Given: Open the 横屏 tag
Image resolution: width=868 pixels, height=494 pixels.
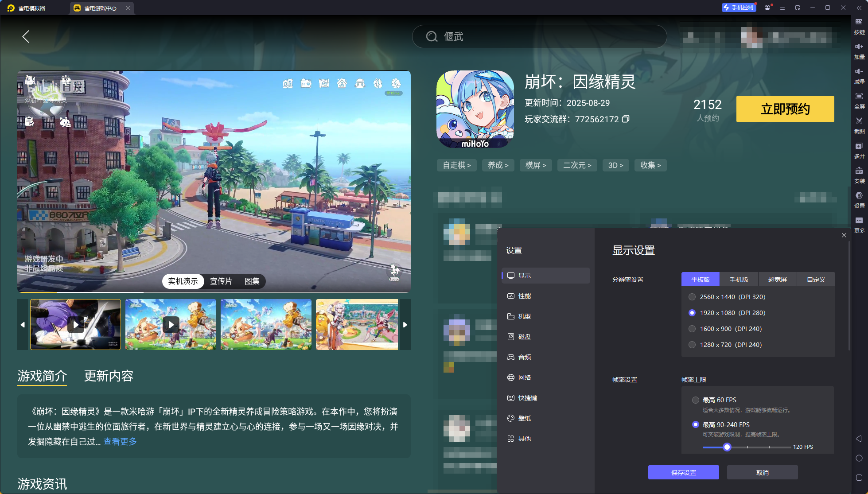Looking at the screenshot, I should [536, 165].
